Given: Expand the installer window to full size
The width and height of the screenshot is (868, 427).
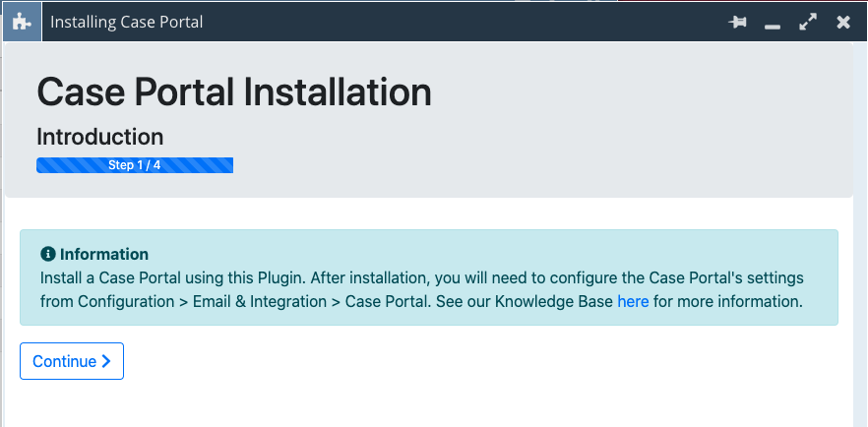Looking at the screenshot, I should [x=808, y=22].
